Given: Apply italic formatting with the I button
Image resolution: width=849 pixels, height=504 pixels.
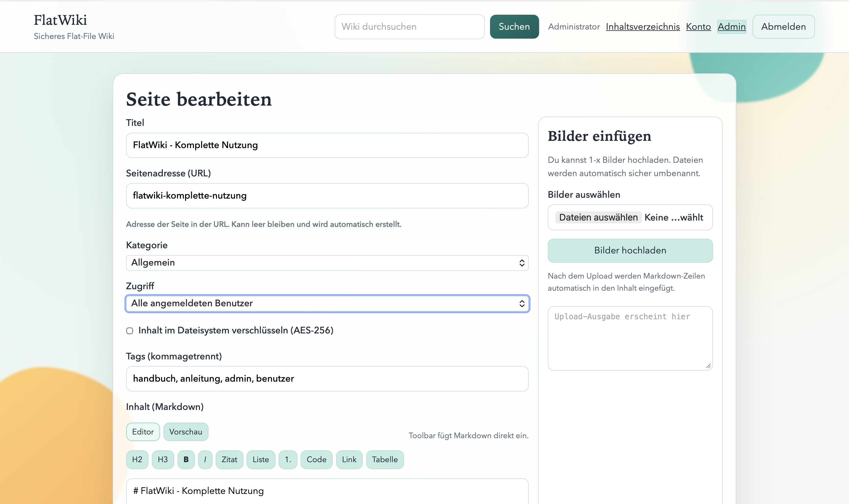Looking at the screenshot, I should 205,459.
